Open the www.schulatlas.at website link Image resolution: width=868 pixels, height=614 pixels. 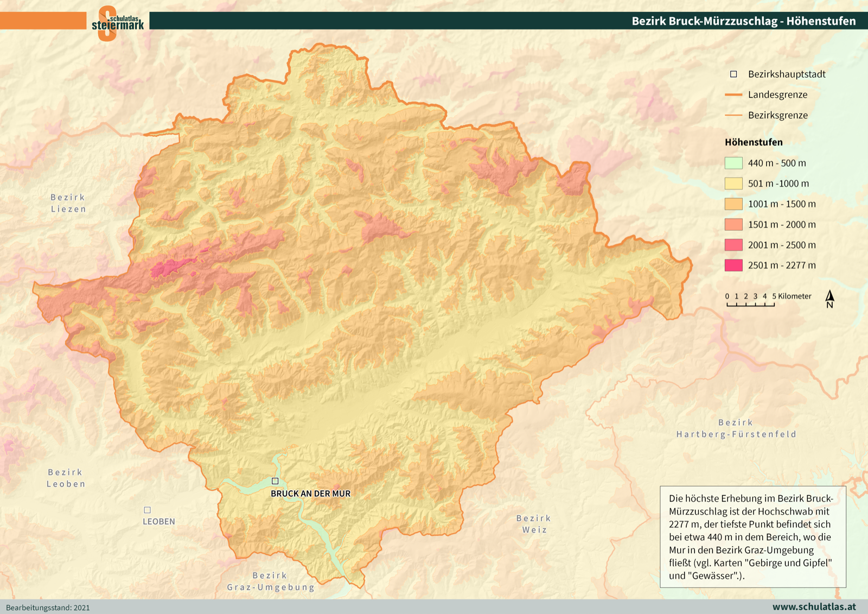tap(814, 606)
